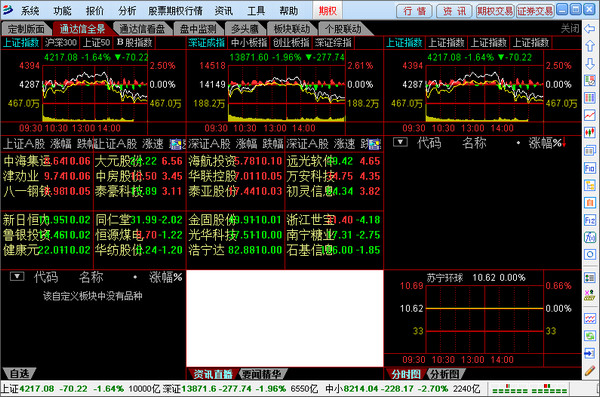
Task: Expand dropdown arrow next to upper 代码 header
Action: (400, 142)
